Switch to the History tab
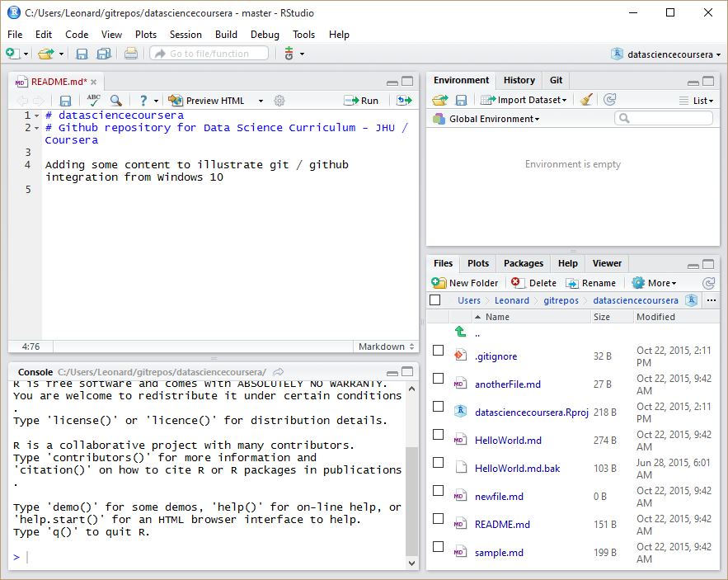This screenshot has width=728, height=580. pyautogui.click(x=519, y=80)
